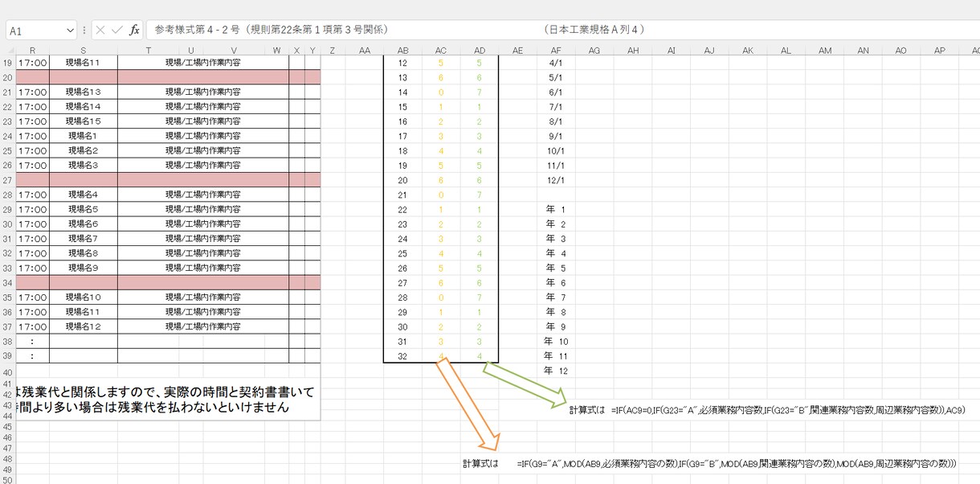The image size is (980, 484).
Task: Select column header AH
Action: coord(633,50)
